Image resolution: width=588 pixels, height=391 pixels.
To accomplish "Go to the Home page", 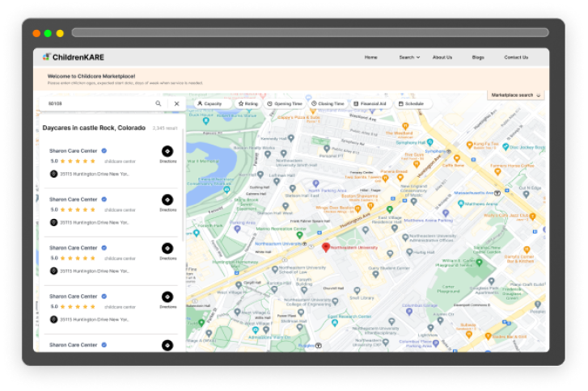I will (370, 57).
